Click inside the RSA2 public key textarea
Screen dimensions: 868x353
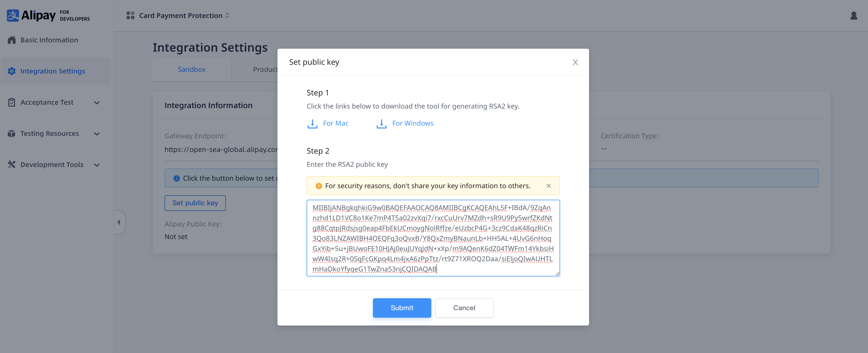coord(433,238)
